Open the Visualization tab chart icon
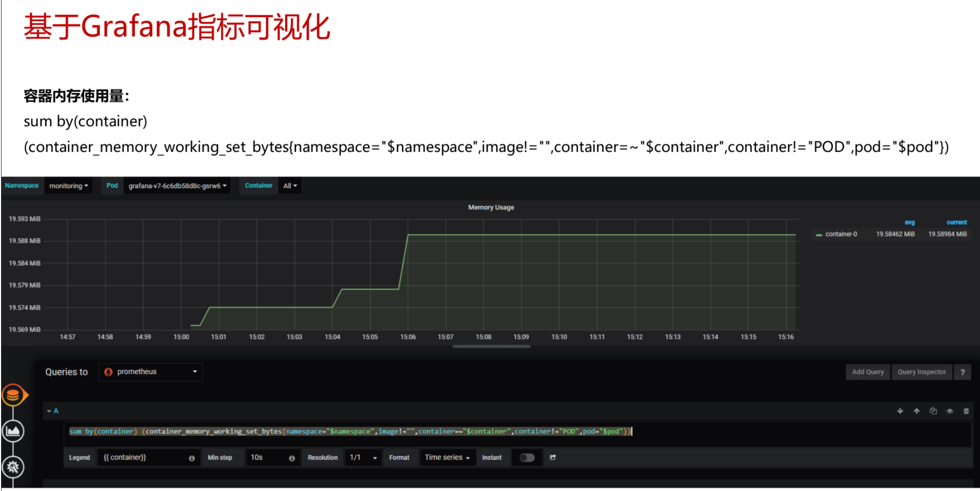 pos(13,431)
